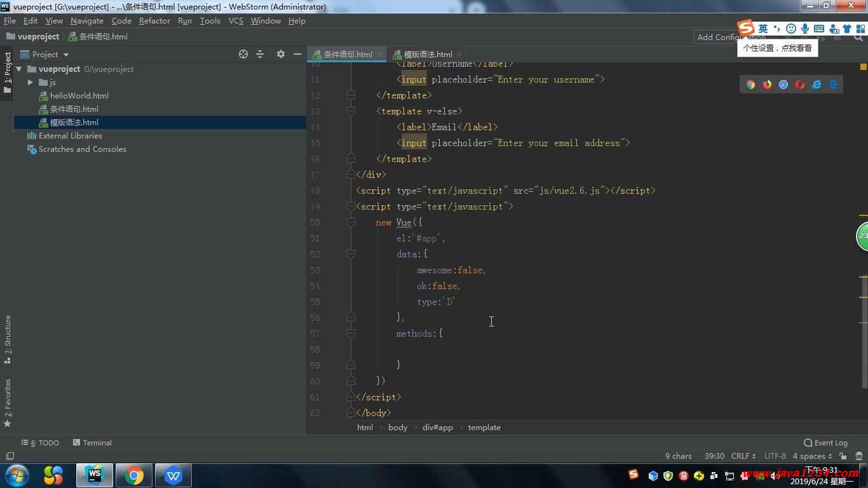Toggle Sogou English/Chinese mode
868x488 pixels.
[x=763, y=29]
